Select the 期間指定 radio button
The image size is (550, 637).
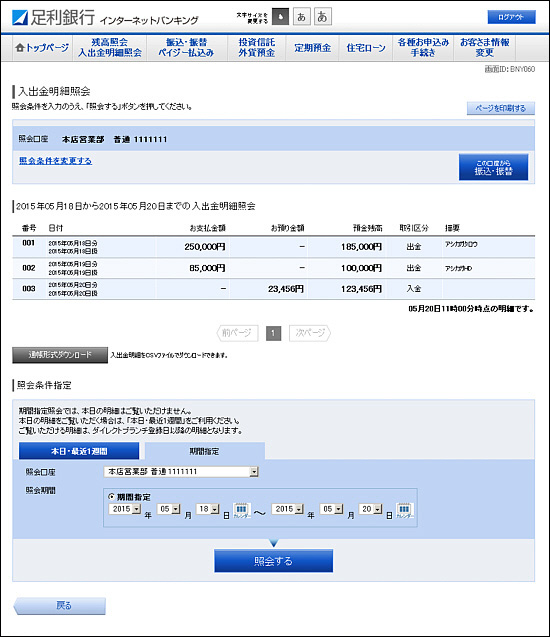click(111, 496)
